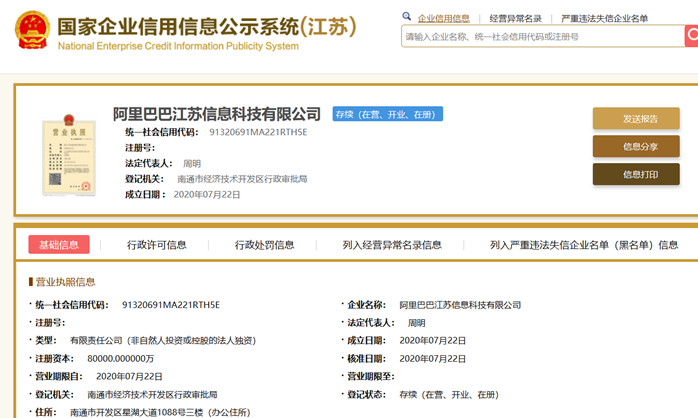The width and height of the screenshot is (698, 418).
Task: Click the 核准日期 value 2020年07月22日
Action: click(432, 359)
